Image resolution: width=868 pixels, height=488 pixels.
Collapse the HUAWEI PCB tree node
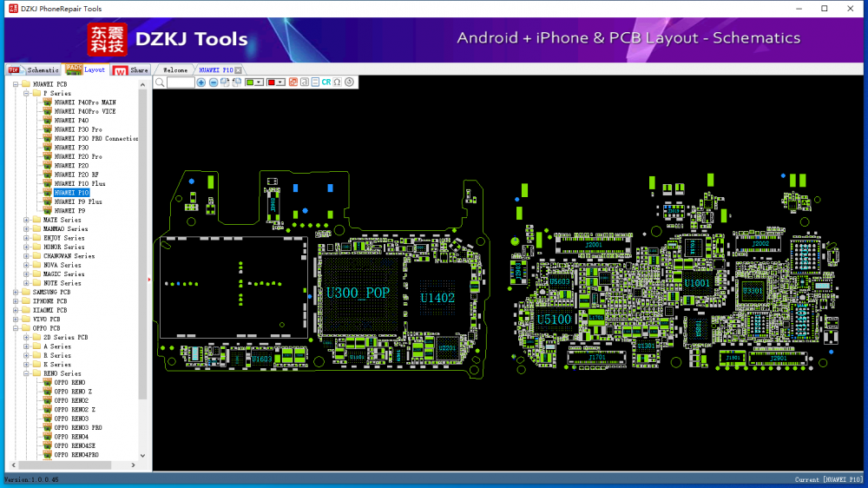click(16, 84)
